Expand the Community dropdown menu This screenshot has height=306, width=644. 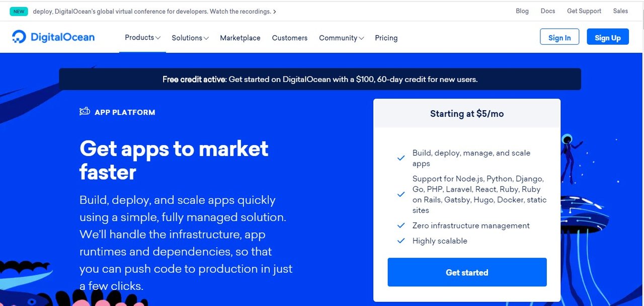[341, 38]
